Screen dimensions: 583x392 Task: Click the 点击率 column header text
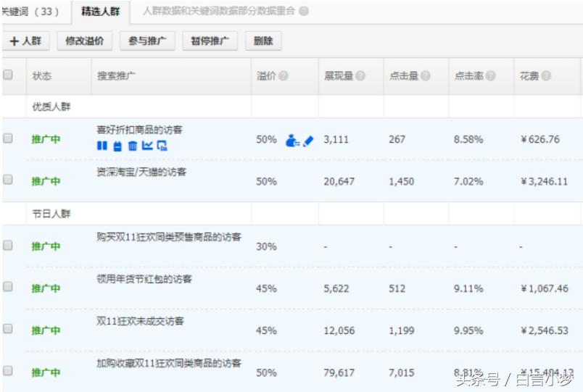click(468, 76)
